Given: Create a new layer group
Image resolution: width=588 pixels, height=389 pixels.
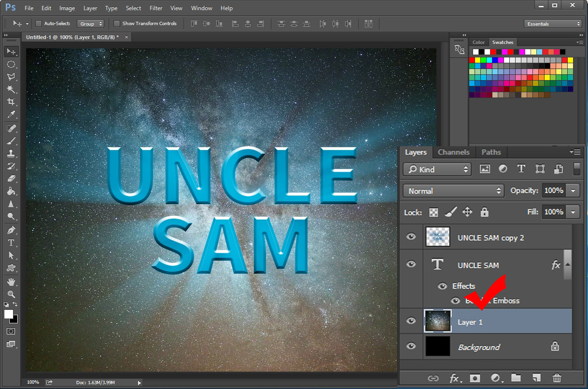Looking at the screenshot, I should pyautogui.click(x=516, y=378).
